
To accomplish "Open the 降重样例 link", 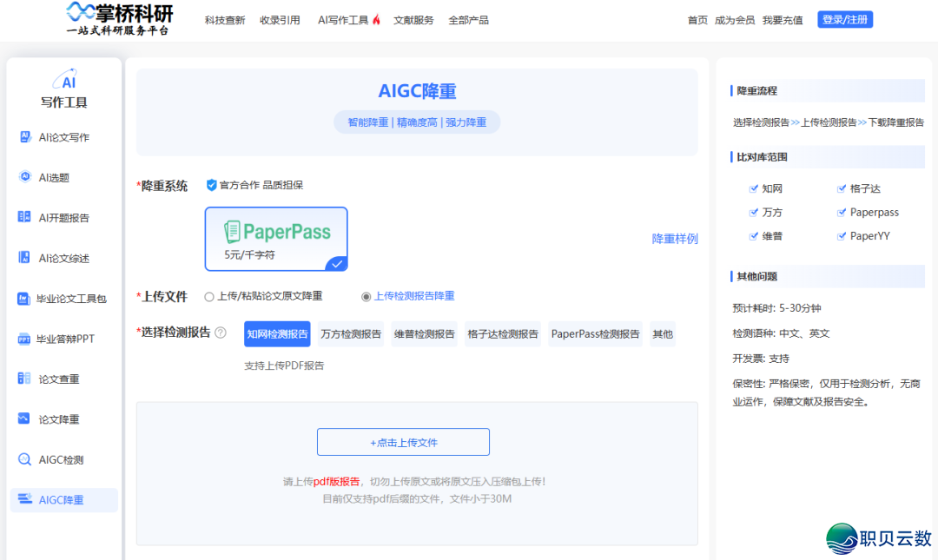I will tap(675, 239).
